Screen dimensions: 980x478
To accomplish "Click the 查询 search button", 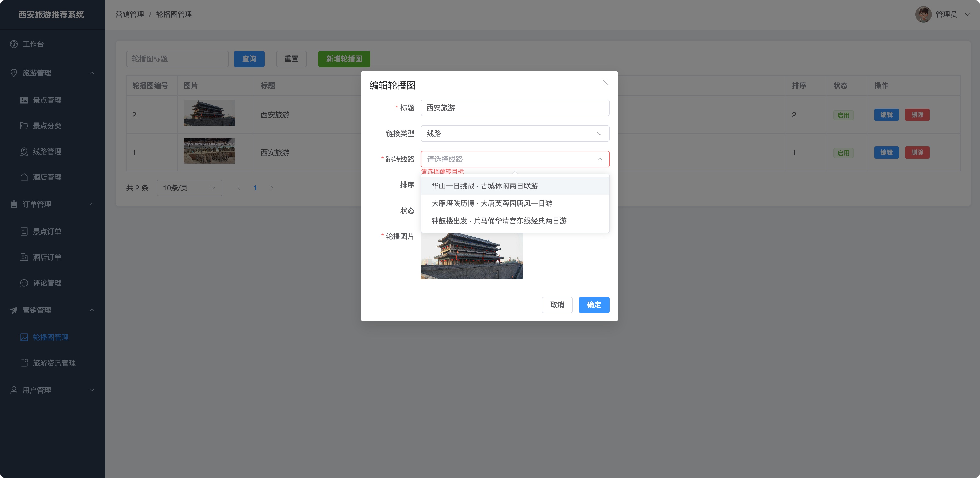I will point(249,59).
